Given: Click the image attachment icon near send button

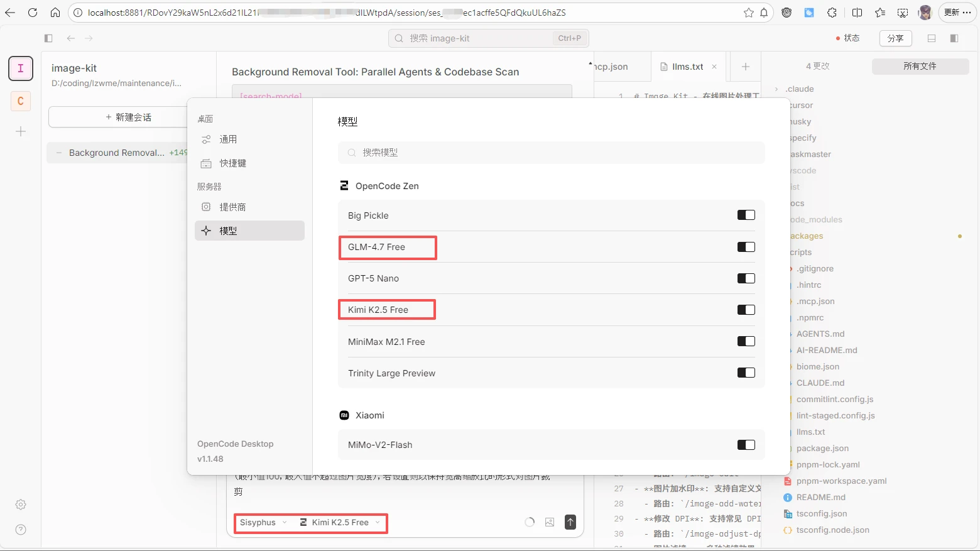Looking at the screenshot, I should [550, 522].
